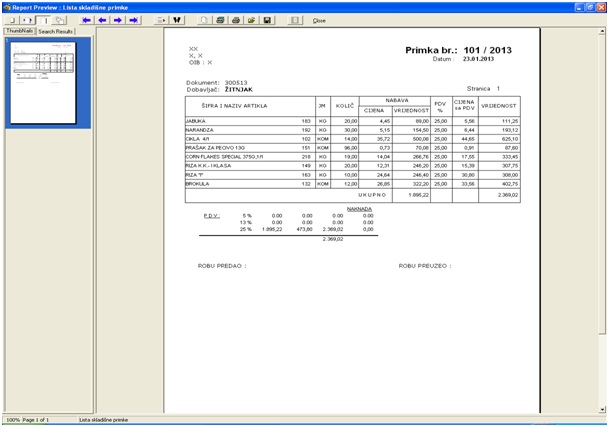The height and width of the screenshot is (427, 609).
Task: Click the print report icon
Action: (x=235, y=20)
